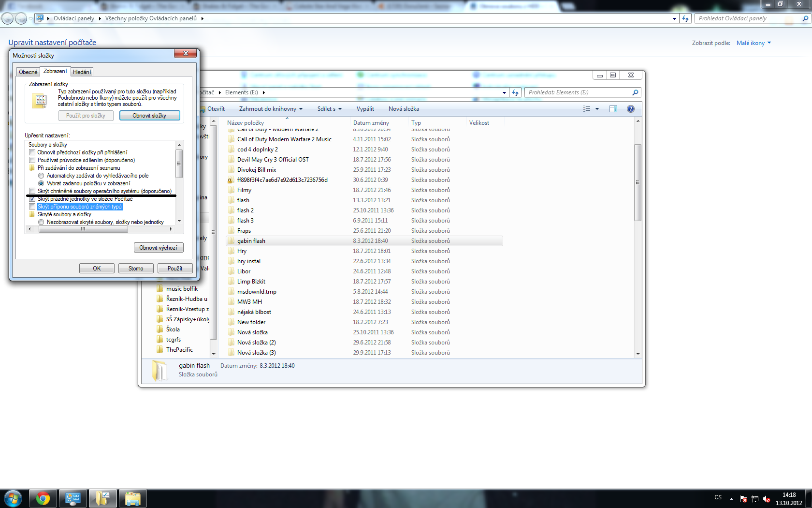The height and width of the screenshot is (508, 812).
Task: Click 'Obnovit složky' button
Action: pyautogui.click(x=149, y=116)
